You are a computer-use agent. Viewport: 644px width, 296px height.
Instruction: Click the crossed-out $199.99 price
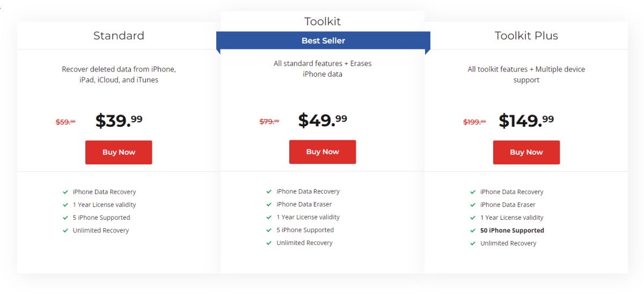474,122
